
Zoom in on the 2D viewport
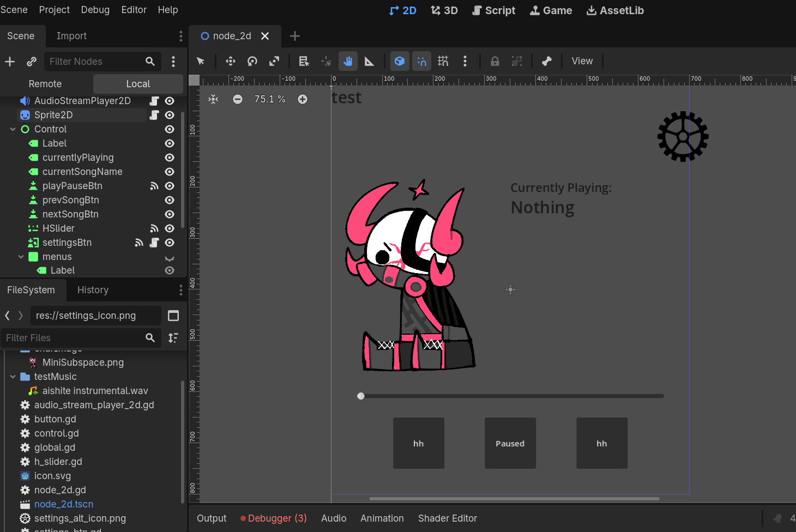pos(303,99)
